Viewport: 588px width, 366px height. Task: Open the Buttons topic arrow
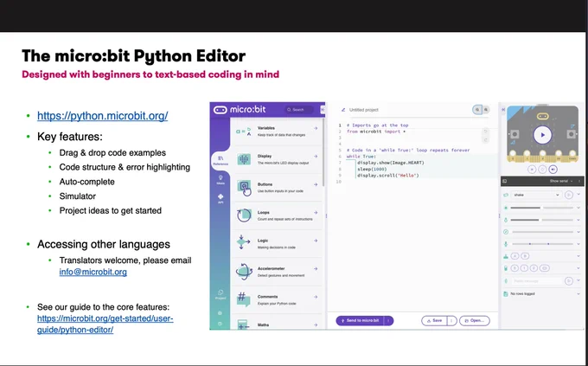tap(316, 184)
